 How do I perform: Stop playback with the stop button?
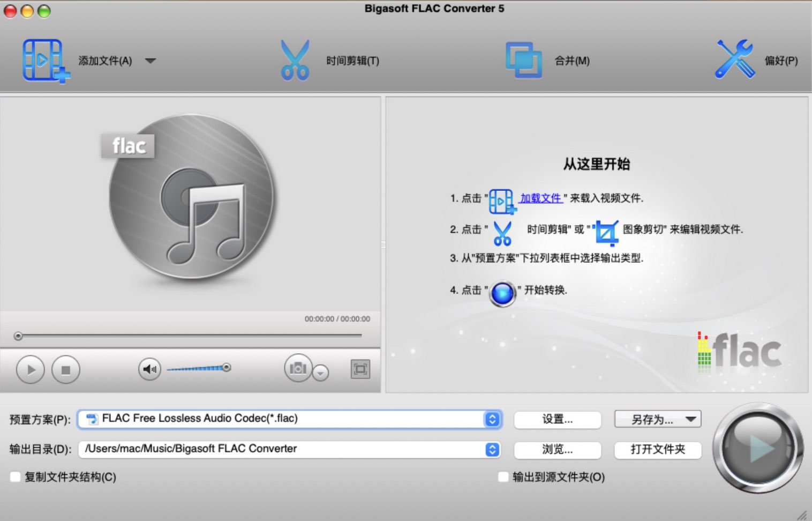(x=66, y=369)
